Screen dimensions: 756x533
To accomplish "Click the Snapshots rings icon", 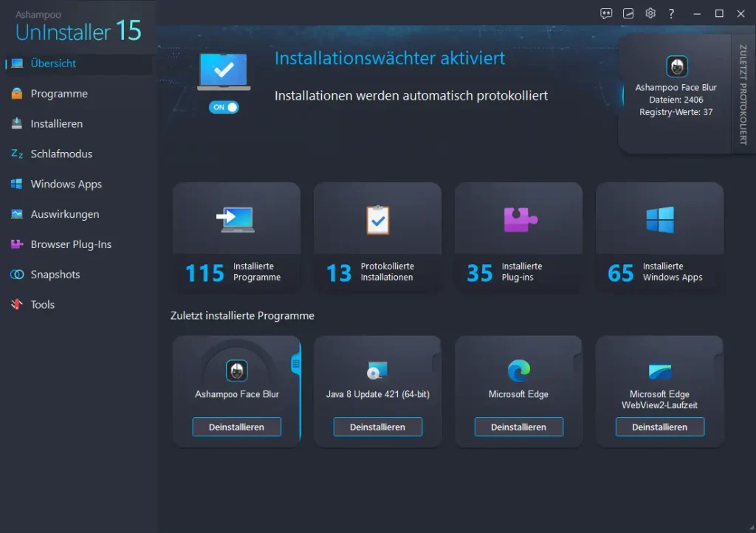I will pos(17,274).
